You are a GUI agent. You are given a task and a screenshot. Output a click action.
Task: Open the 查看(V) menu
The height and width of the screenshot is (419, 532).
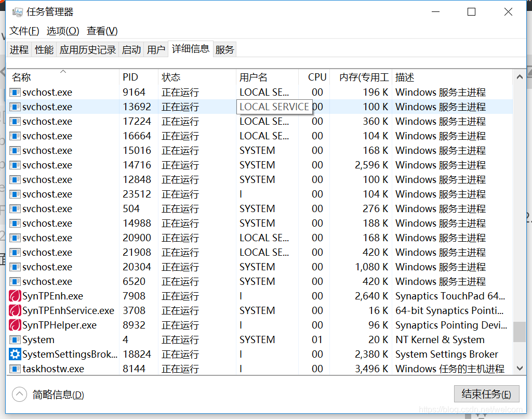[102, 31]
